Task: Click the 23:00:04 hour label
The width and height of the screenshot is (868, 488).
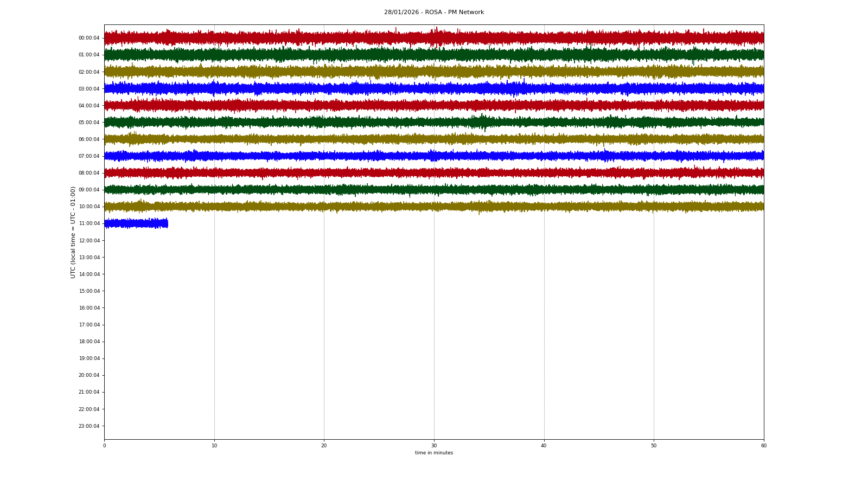Action: [89, 426]
